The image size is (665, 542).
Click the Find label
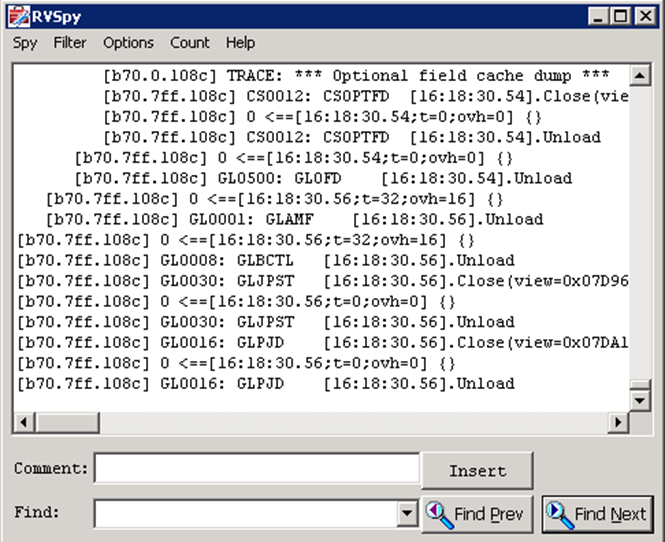[x=36, y=512]
